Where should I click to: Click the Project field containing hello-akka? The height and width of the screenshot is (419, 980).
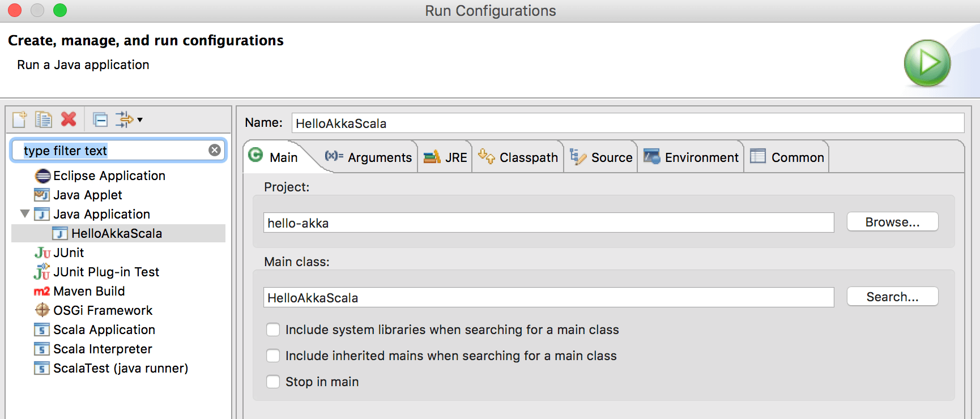(548, 223)
